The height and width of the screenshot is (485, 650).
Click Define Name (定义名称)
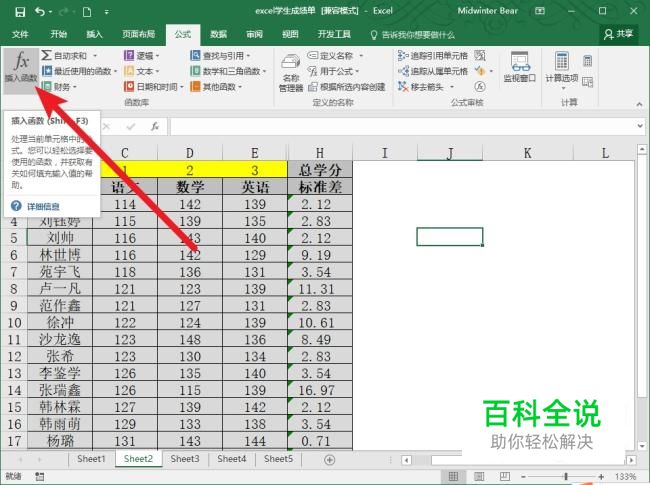point(335,55)
